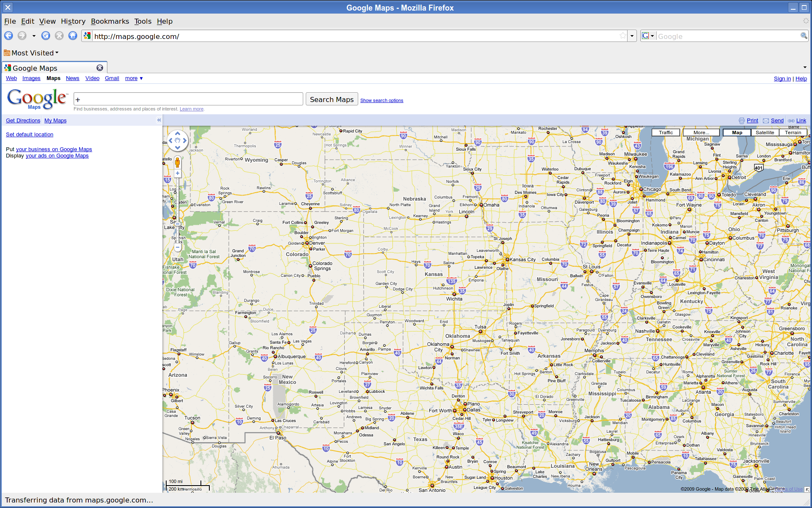Zoom in with the plus button

pyautogui.click(x=178, y=173)
